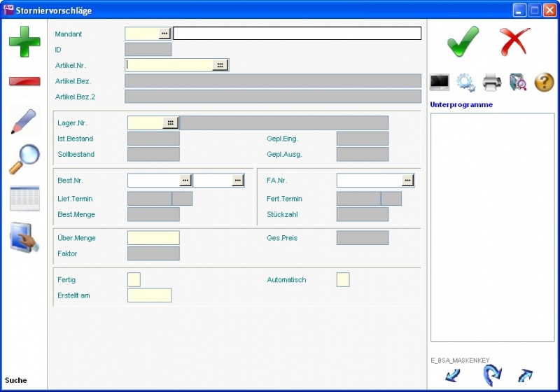The image size is (560, 392).
Task: Open the Mandant lookup button
Action: coord(164,34)
